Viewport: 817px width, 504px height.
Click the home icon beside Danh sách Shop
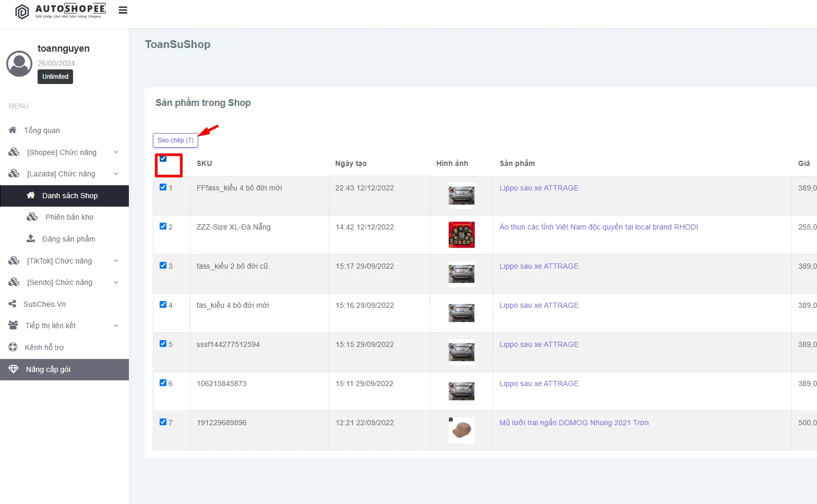31,195
